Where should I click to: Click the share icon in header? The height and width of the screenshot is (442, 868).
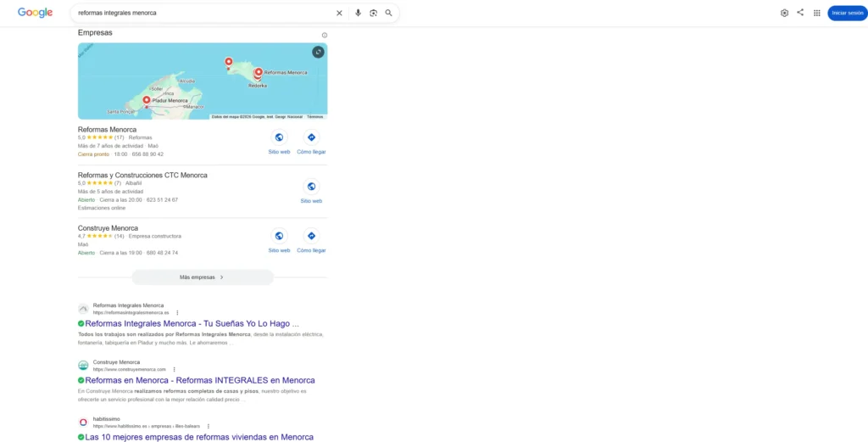800,12
